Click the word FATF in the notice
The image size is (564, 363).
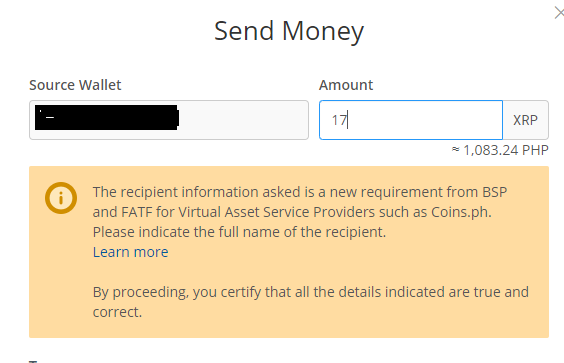137,212
